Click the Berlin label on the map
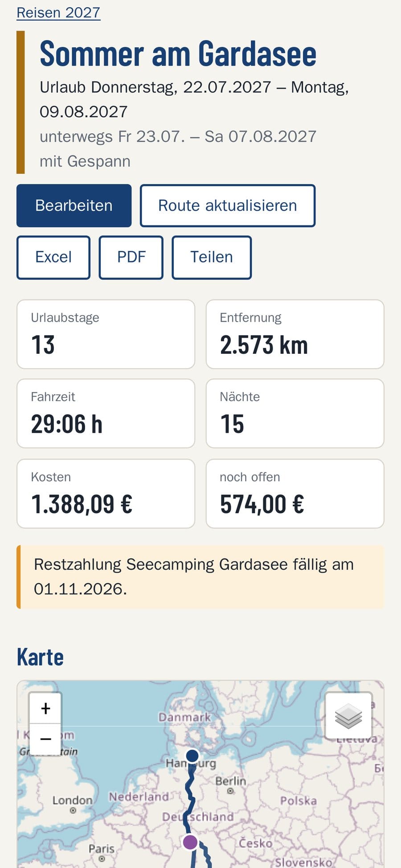The image size is (401, 868). point(230,781)
